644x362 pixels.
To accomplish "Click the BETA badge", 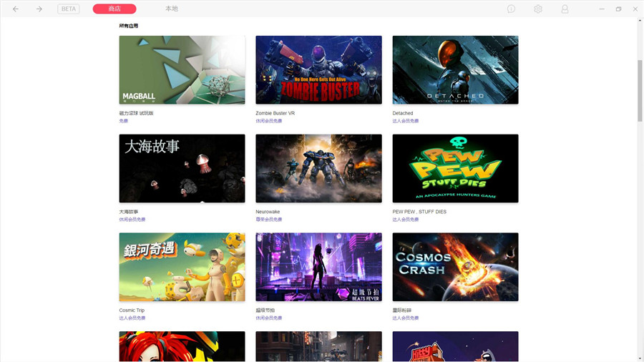I will tap(69, 9).
